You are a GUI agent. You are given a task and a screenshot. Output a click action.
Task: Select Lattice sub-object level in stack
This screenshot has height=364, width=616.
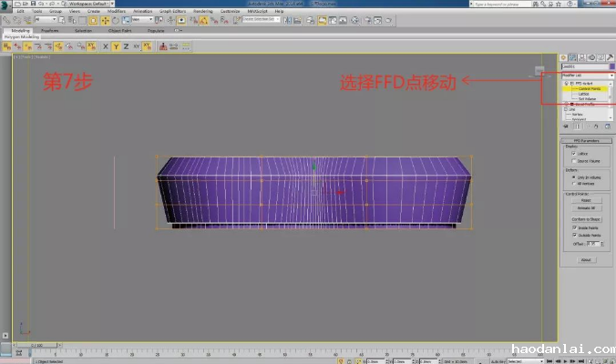click(x=583, y=94)
